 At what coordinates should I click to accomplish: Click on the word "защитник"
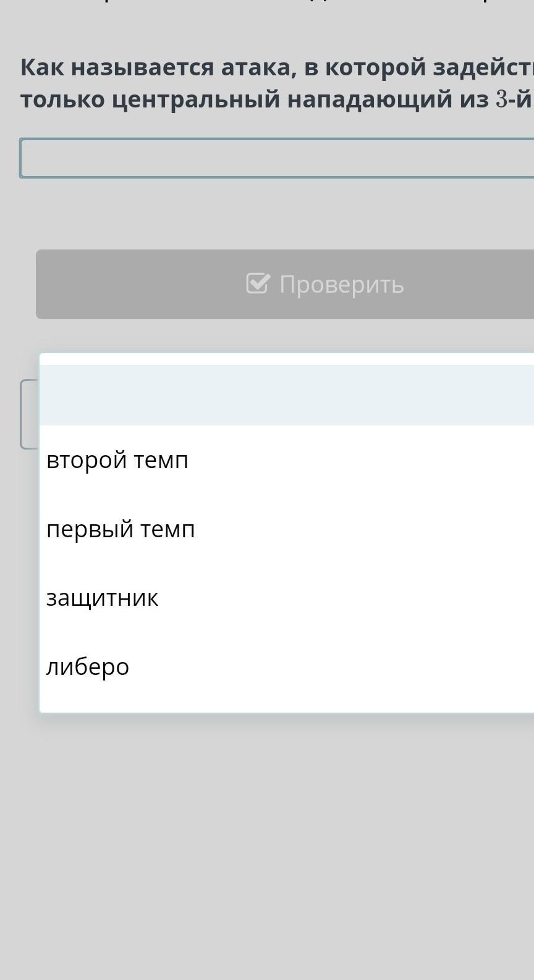(x=103, y=598)
